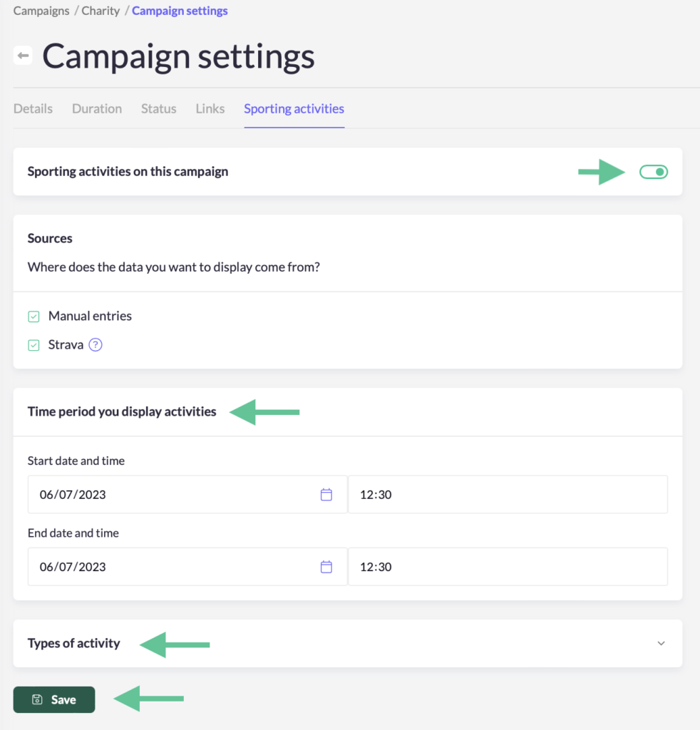Switch to the Details tab
Viewport: 700px width, 730px height.
33,108
